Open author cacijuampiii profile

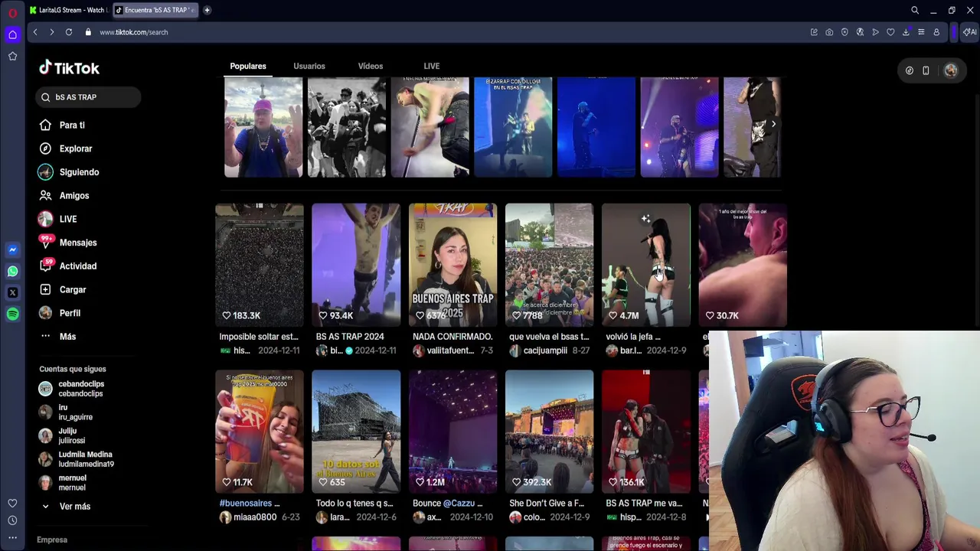point(545,350)
